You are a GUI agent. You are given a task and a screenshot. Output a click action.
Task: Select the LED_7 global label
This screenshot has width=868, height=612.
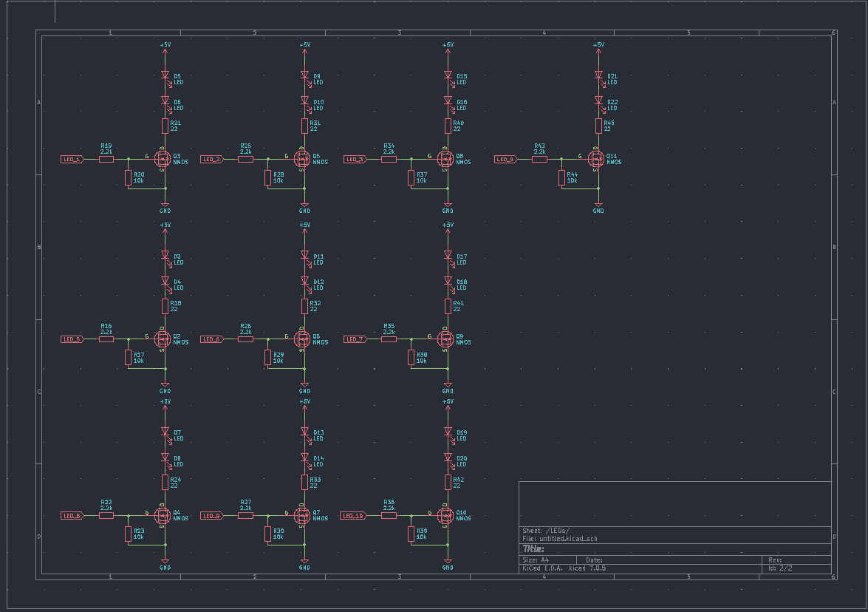pos(355,339)
